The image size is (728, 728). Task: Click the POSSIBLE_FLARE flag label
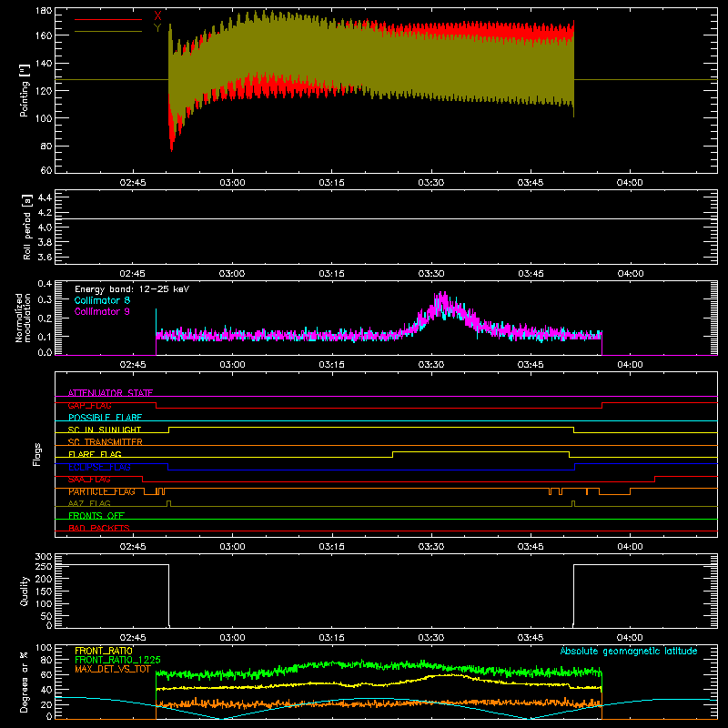click(105, 418)
